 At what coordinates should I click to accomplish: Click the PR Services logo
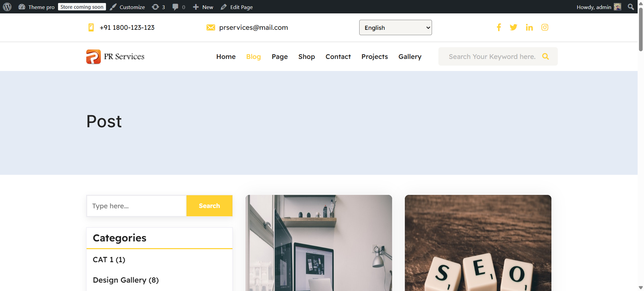(115, 57)
